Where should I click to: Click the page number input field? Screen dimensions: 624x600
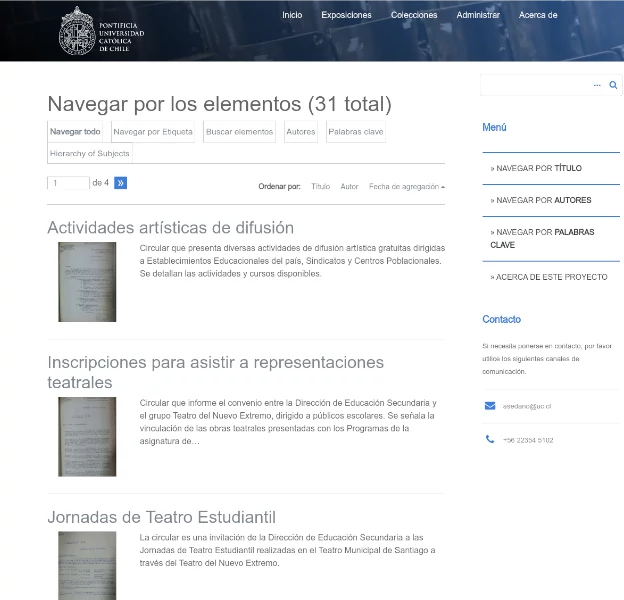68,183
